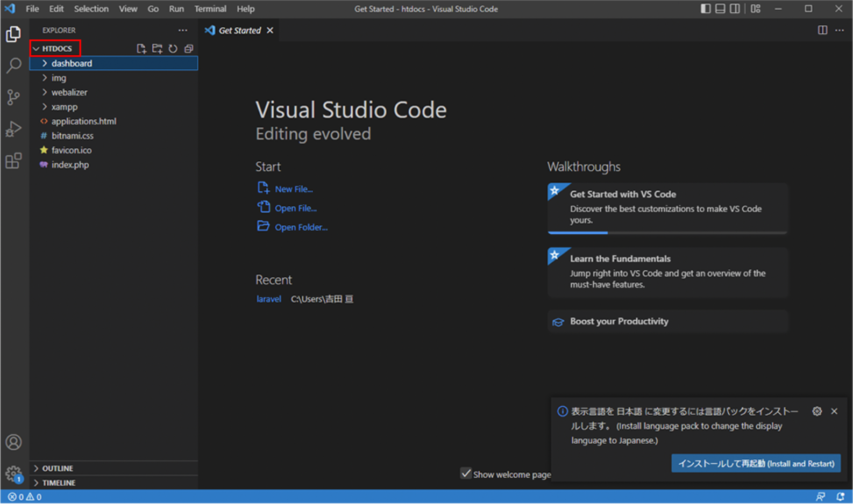Image resolution: width=853 pixels, height=504 pixels.
Task: Create a new folder in HTDOCS
Action: pyautogui.click(x=157, y=49)
